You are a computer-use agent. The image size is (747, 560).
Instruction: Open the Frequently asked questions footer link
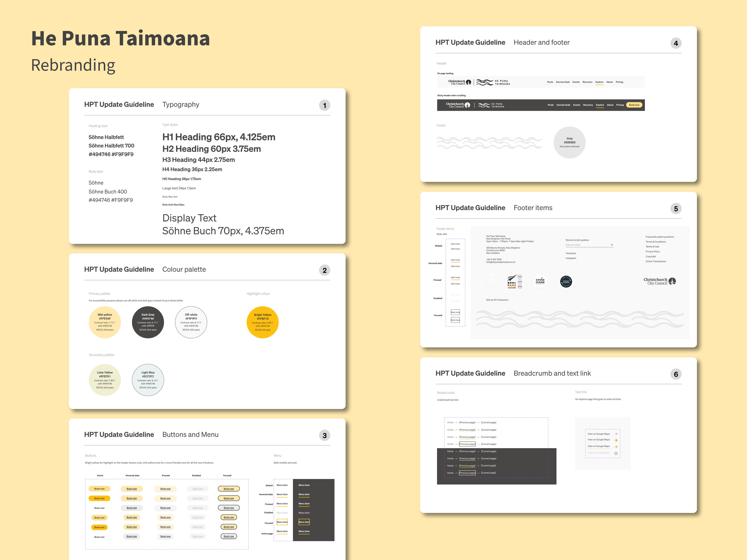tap(659, 237)
